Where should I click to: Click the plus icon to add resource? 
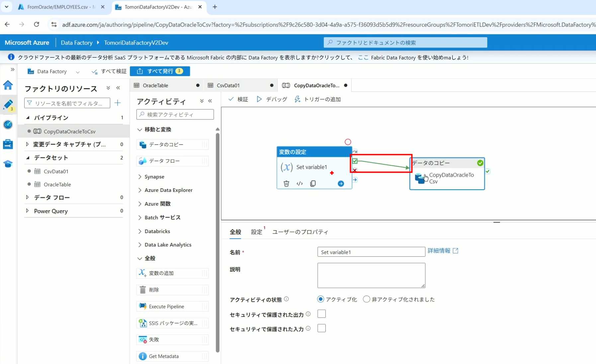(118, 103)
